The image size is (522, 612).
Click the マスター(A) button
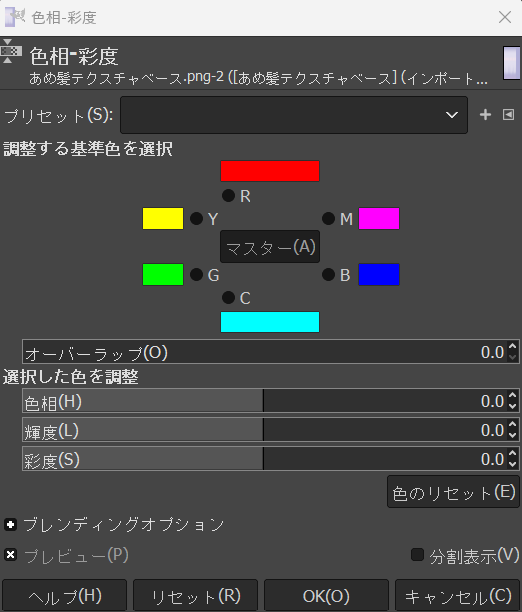pyautogui.click(x=270, y=247)
